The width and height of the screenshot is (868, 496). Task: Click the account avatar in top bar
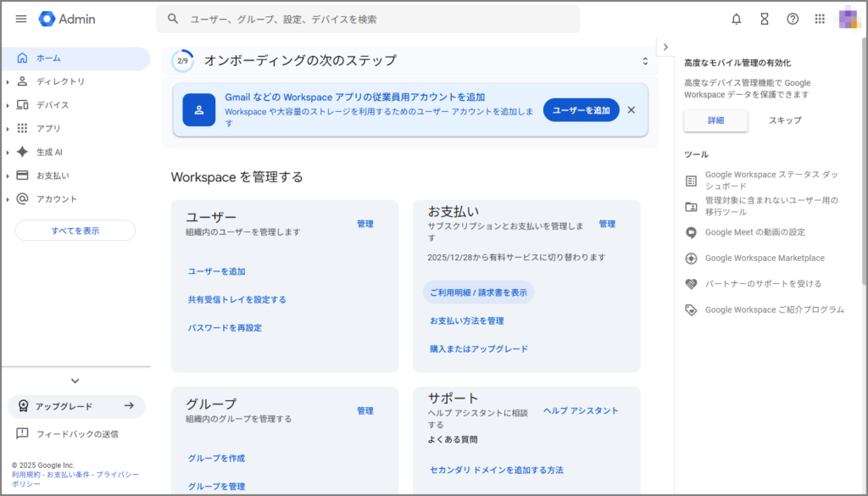[849, 19]
